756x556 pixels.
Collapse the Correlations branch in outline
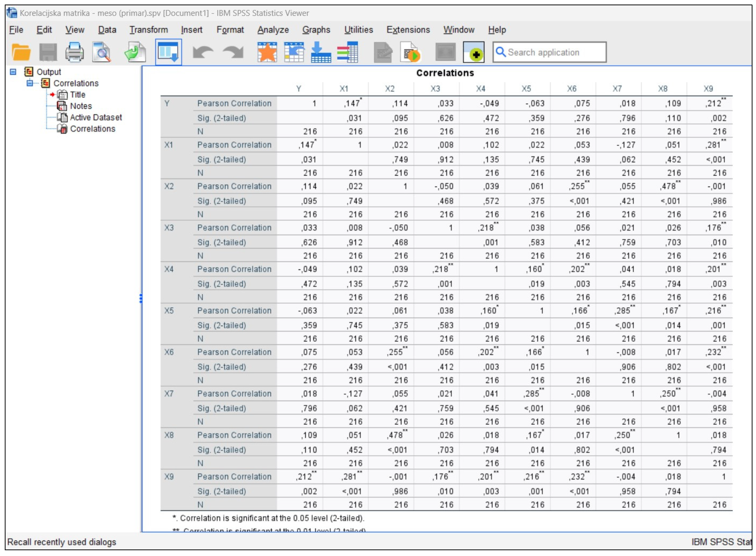tap(30, 83)
